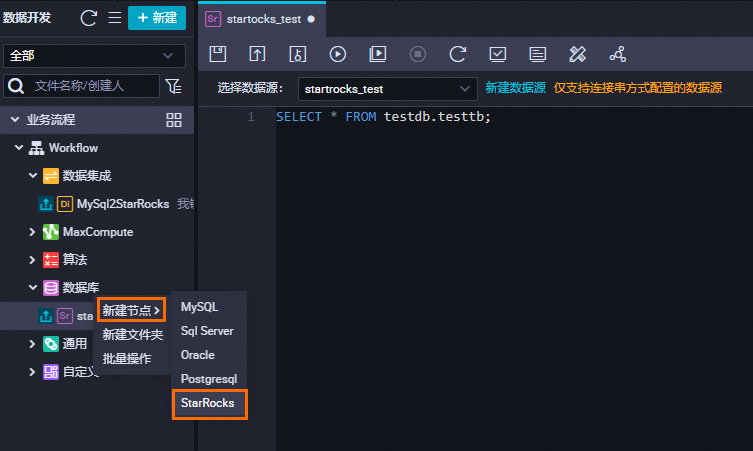Collapse the 业务流程 section
The height and width of the screenshot is (451, 753).
click(x=15, y=119)
